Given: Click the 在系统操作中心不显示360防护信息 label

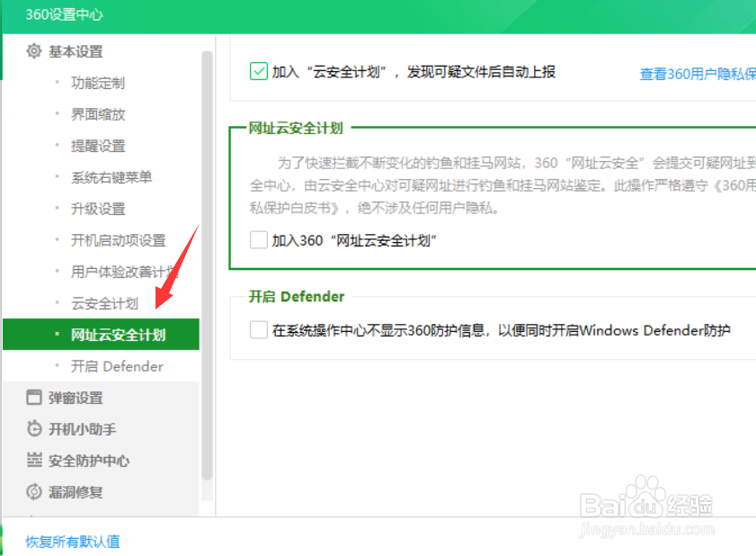Looking at the screenshot, I should (x=501, y=330).
